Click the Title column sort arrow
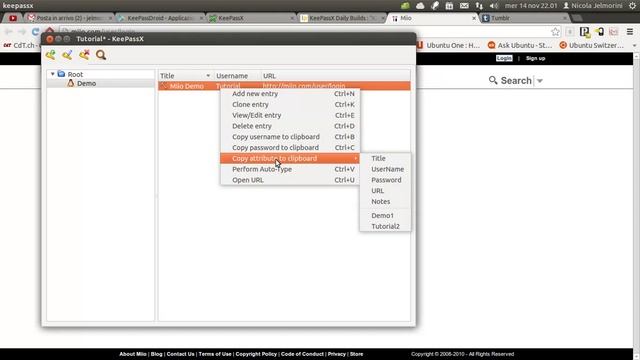Viewport: 640px width, 360px height. click(x=208, y=76)
